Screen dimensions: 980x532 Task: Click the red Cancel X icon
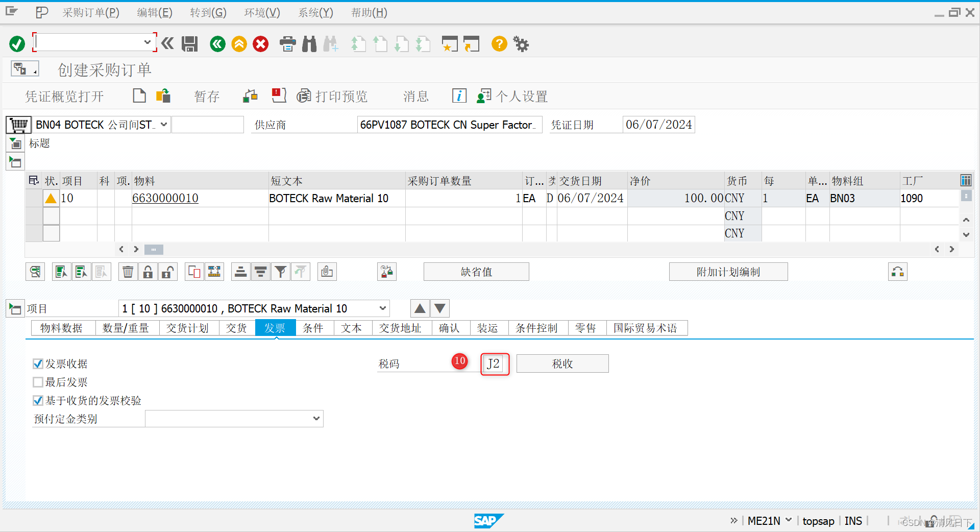[260, 44]
